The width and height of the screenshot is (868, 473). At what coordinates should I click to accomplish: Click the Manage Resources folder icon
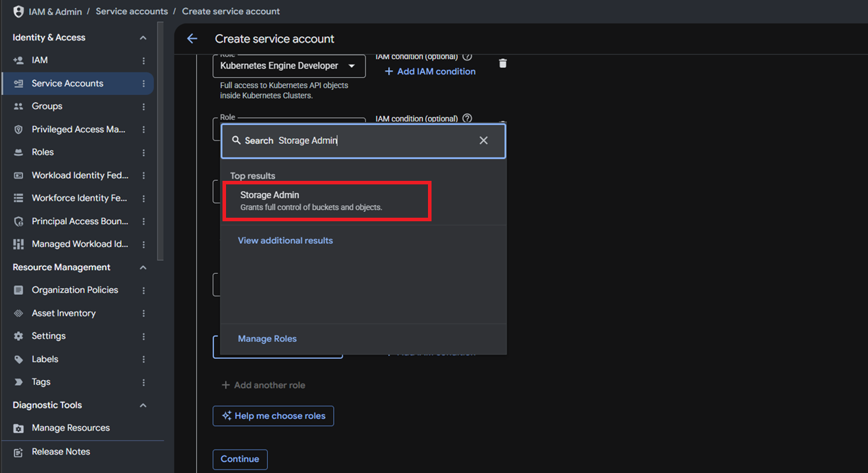pos(18,428)
